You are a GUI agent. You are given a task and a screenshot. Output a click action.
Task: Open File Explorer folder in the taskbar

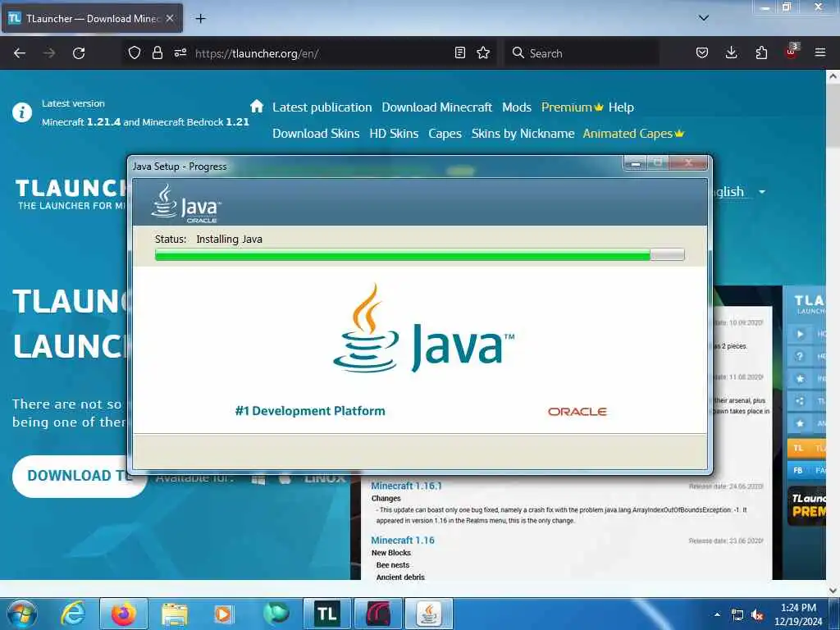(175, 614)
